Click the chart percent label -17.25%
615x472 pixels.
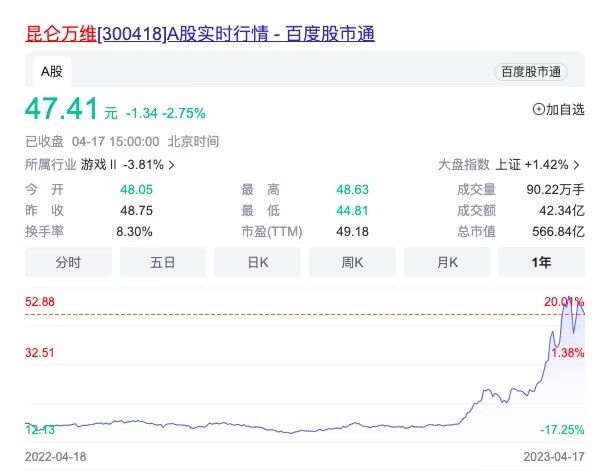point(562,430)
